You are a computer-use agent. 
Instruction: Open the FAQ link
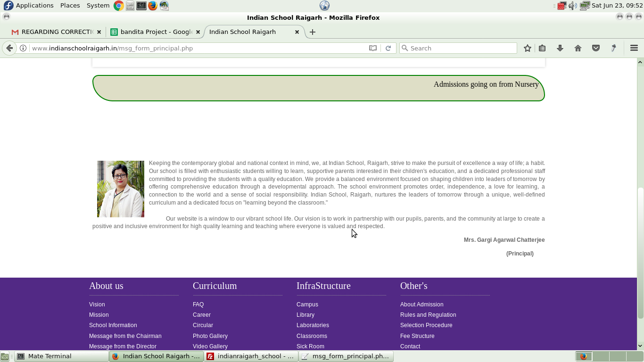click(x=198, y=304)
